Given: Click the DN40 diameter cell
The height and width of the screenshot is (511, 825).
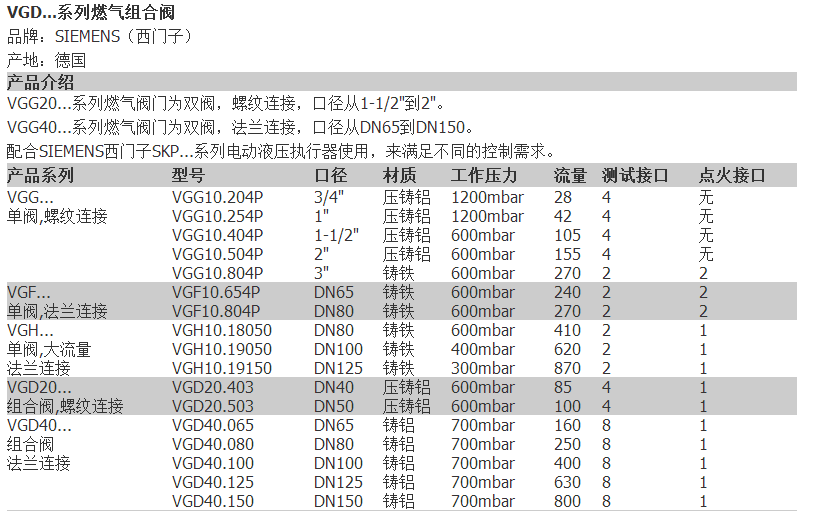Looking at the screenshot, I should pos(334,387).
